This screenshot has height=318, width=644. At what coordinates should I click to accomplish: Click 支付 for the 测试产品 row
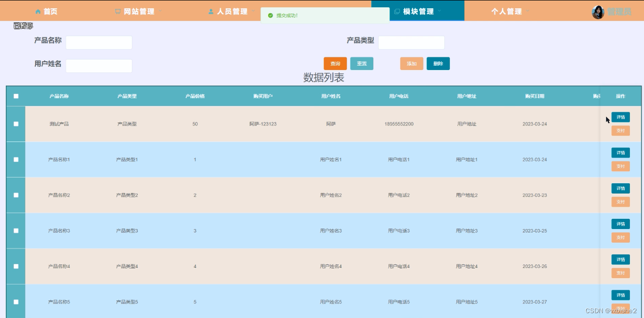click(x=621, y=131)
